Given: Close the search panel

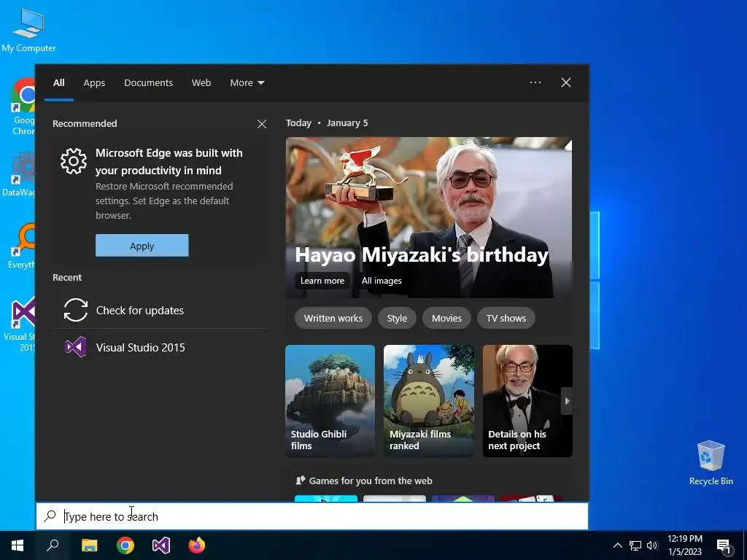Looking at the screenshot, I should click(x=566, y=82).
